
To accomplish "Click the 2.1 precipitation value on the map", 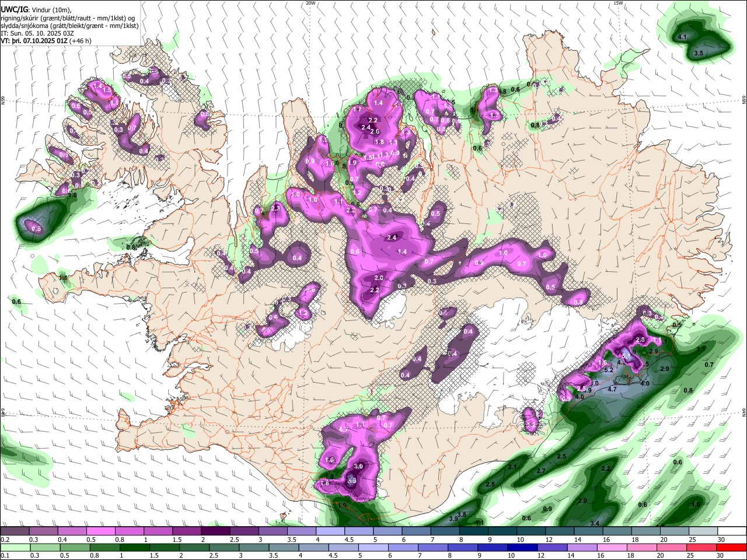I will pos(512,467).
